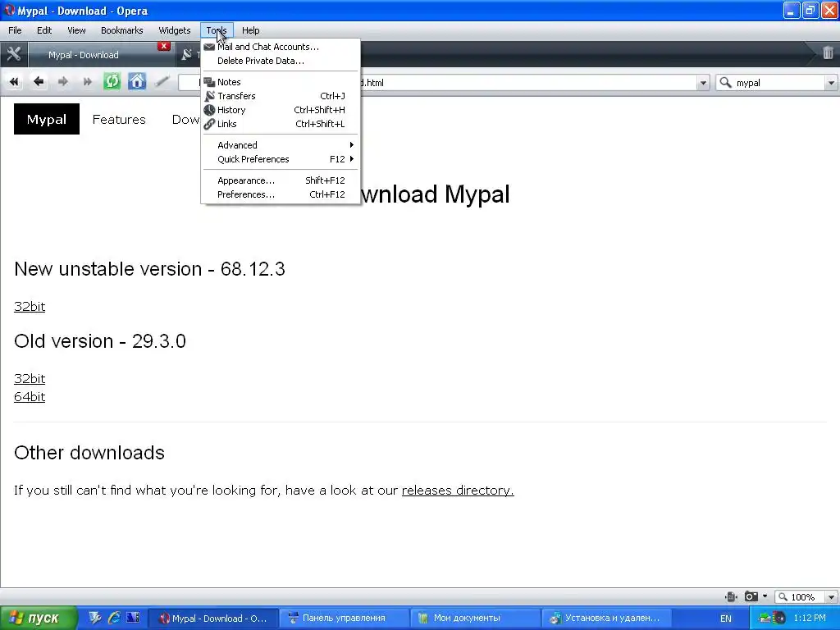Screen dimensions: 840x630
Task: Click the Mail and Chat Accounts envelope icon
Action: [x=209, y=47]
